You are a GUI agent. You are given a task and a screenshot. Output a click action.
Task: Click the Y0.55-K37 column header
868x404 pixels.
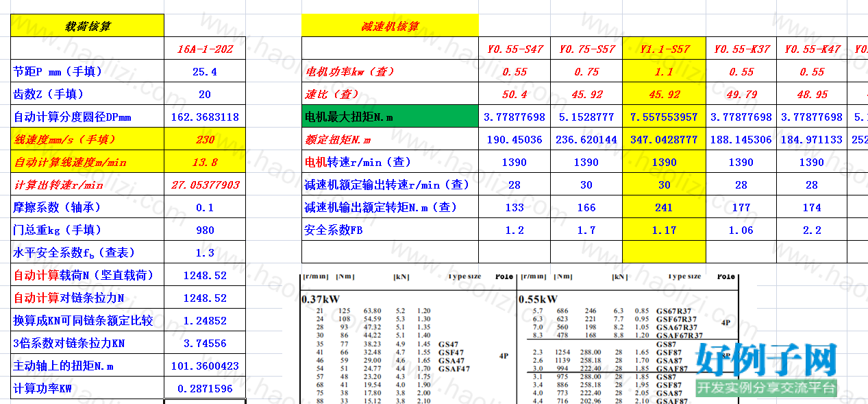[x=741, y=49]
